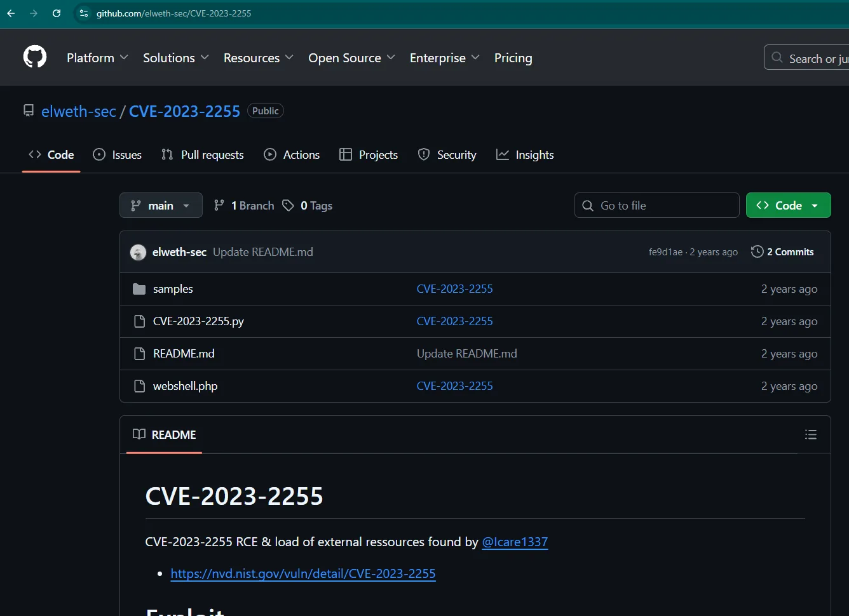Image resolution: width=849 pixels, height=616 pixels.
Task: Open the webshell.php file
Action: click(185, 386)
